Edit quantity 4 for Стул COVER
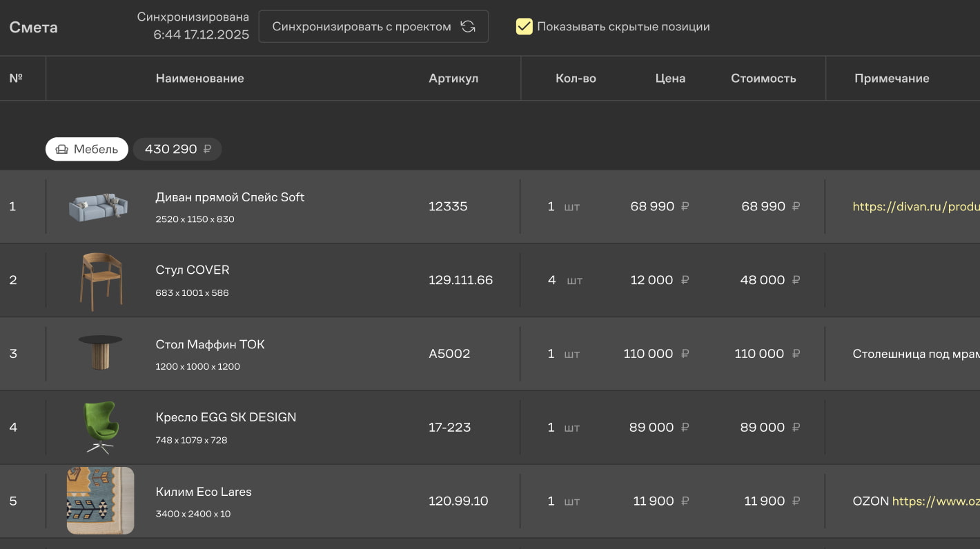This screenshot has height=549, width=980. 551,280
